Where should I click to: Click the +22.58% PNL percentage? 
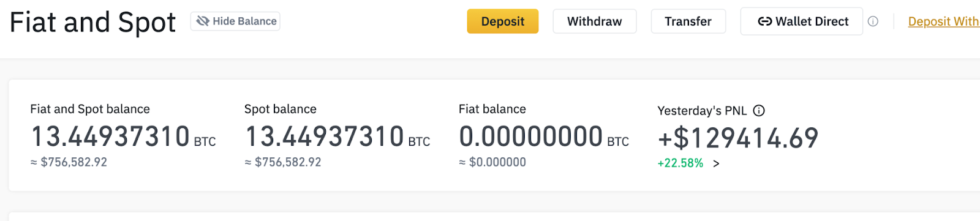pos(680,163)
